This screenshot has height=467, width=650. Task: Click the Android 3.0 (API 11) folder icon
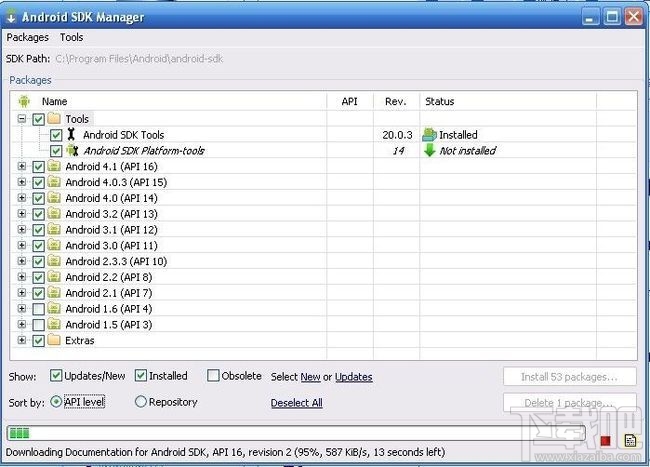click(x=54, y=245)
